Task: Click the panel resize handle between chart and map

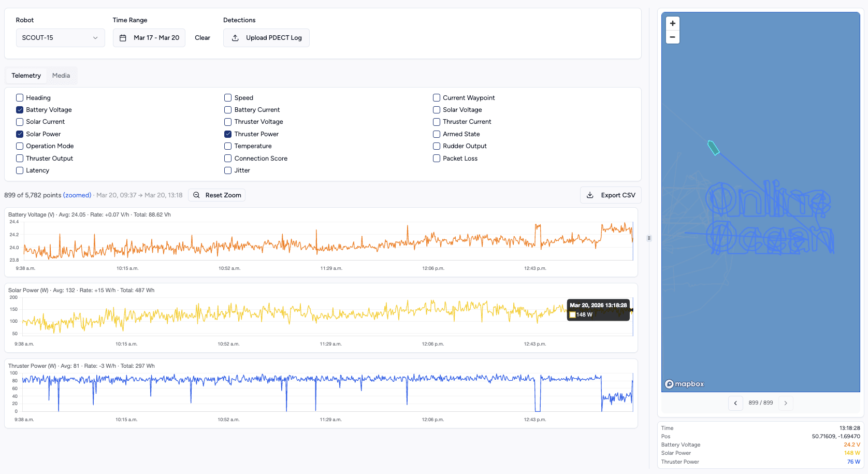Action: point(649,238)
